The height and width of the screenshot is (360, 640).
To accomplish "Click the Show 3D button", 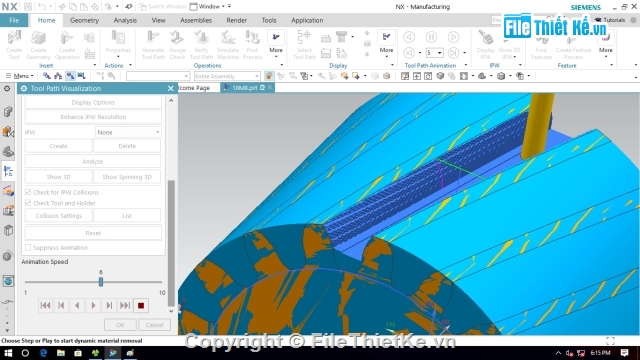I will pyautogui.click(x=58, y=177).
